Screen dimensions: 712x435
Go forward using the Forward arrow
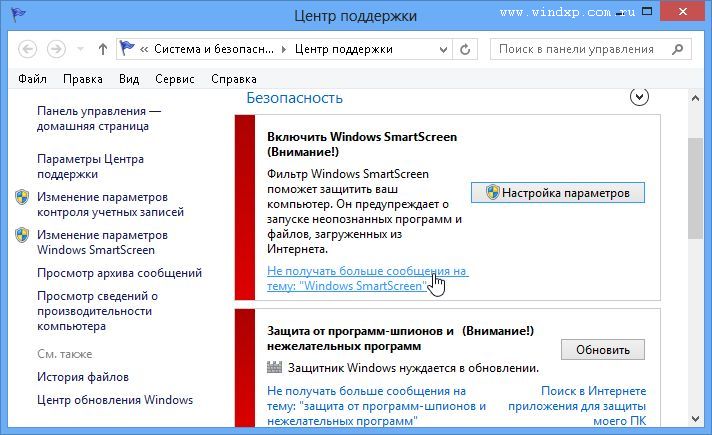56,49
